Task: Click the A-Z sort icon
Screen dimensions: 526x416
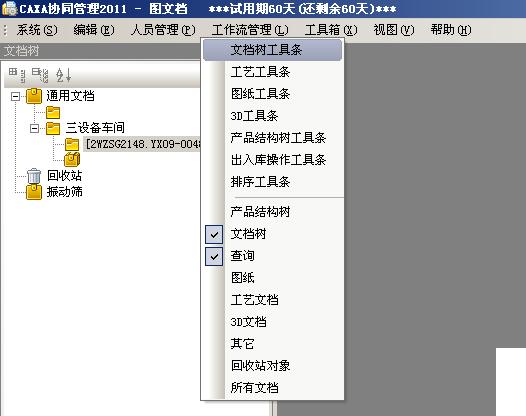Action: (63, 74)
